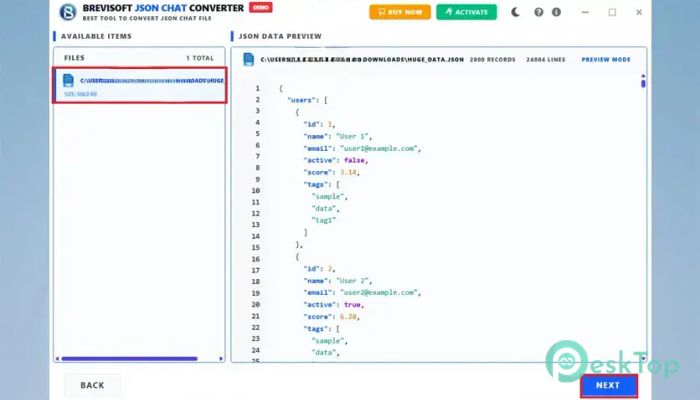Minimize the converter window

pyautogui.click(x=585, y=12)
